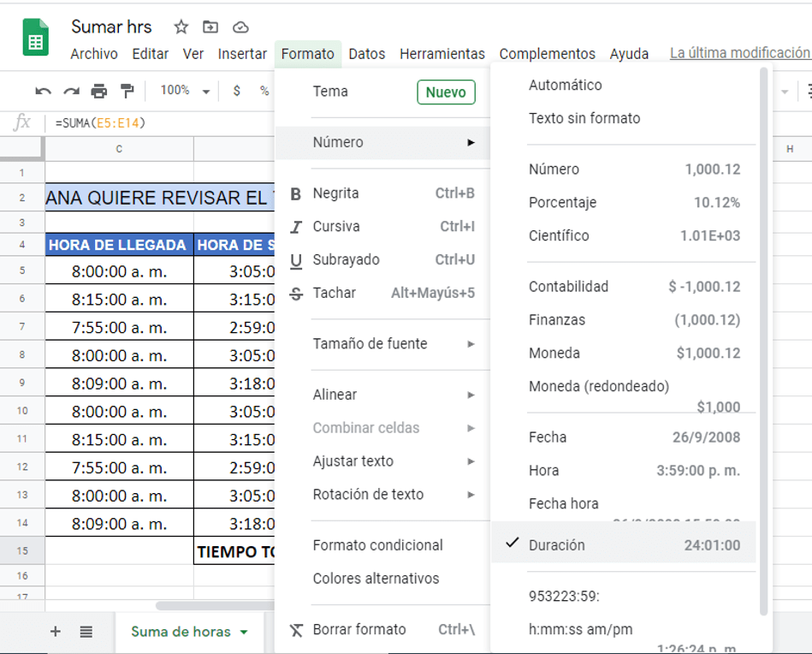Viewport: 812px width, 654px height.
Task: Click the formula bar input
Action: [x=161, y=123]
